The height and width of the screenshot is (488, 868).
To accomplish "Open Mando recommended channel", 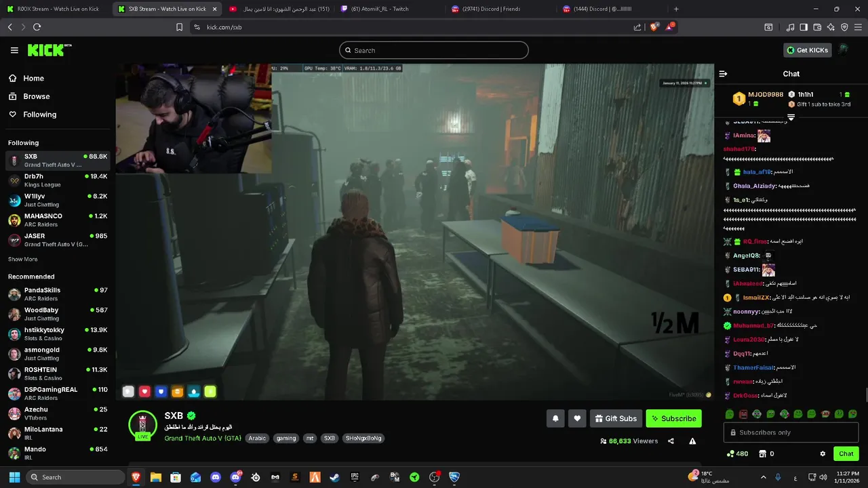I will (57, 453).
